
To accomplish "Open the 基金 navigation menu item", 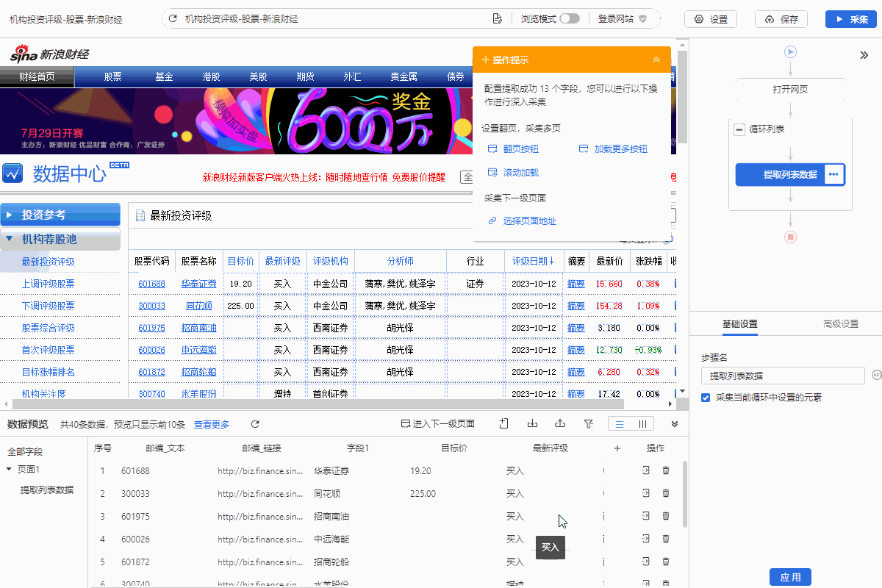I will [x=164, y=76].
